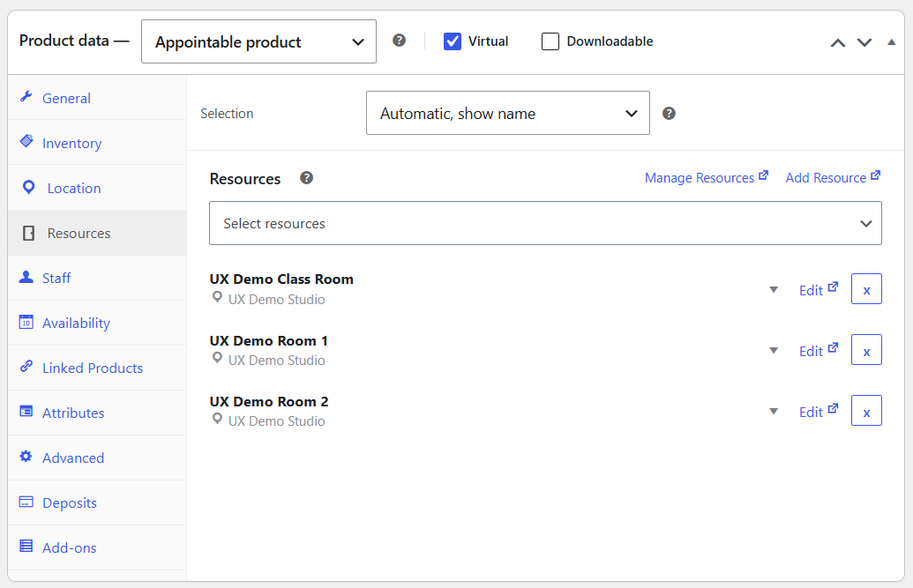The width and height of the screenshot is (913, 588).
Task: Click UX Demo Studio location under Class Room
Action: click(277, 299)
